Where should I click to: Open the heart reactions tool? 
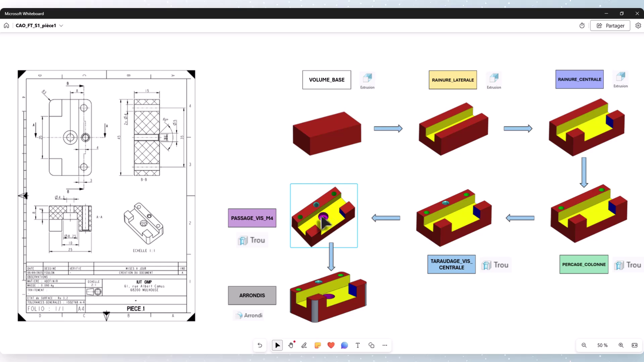coord(331,345)
